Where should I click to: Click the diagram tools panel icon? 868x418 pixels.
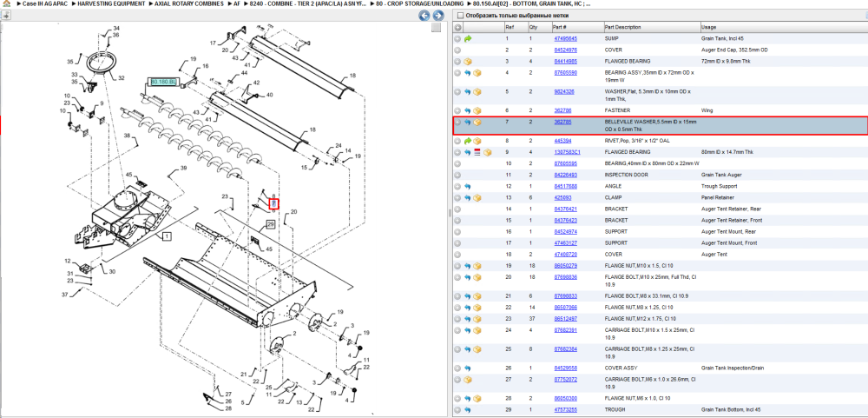pyautogui.click(x=5, y=16)
